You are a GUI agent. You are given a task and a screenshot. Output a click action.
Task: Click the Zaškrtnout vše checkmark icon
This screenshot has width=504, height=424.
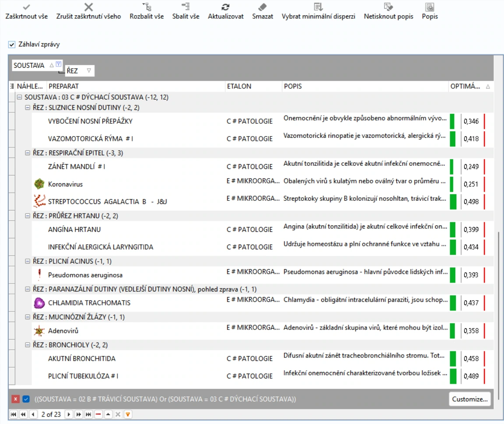(27, 7)
